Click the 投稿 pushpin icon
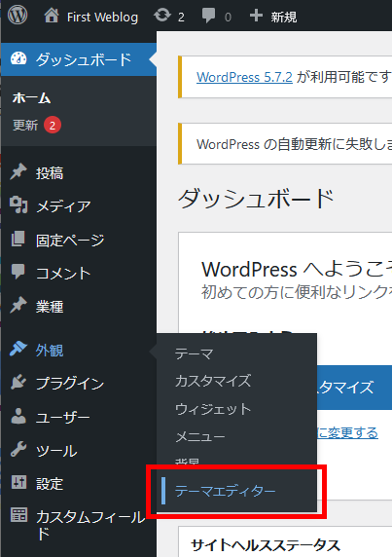Screen dimensions: 392x557 click(x=18, y=172)
